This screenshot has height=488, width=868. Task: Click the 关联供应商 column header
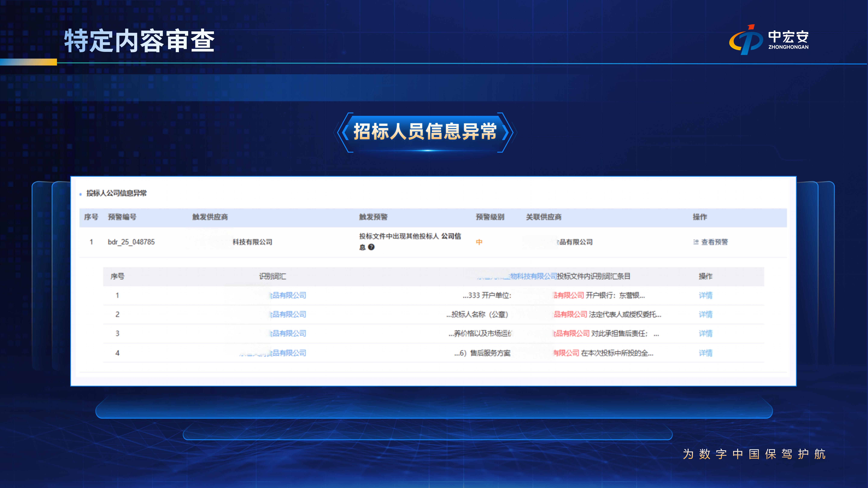pos(544,217)
